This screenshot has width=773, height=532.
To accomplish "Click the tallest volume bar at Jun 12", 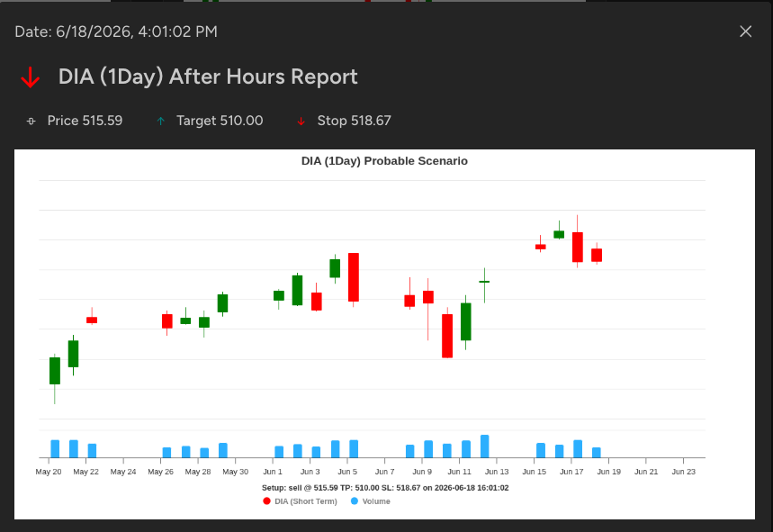I will (485, 446).
